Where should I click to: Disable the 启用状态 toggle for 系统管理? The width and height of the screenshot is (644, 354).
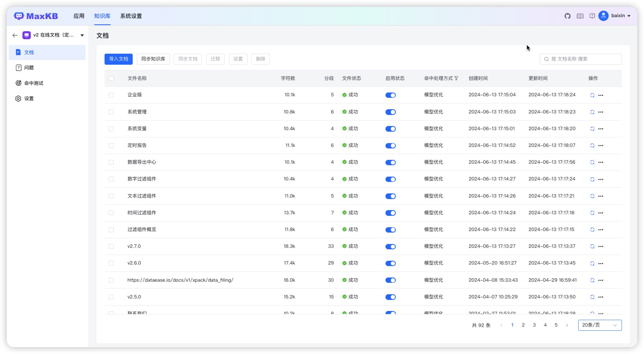pyautogui.click(x=390, y=112)
